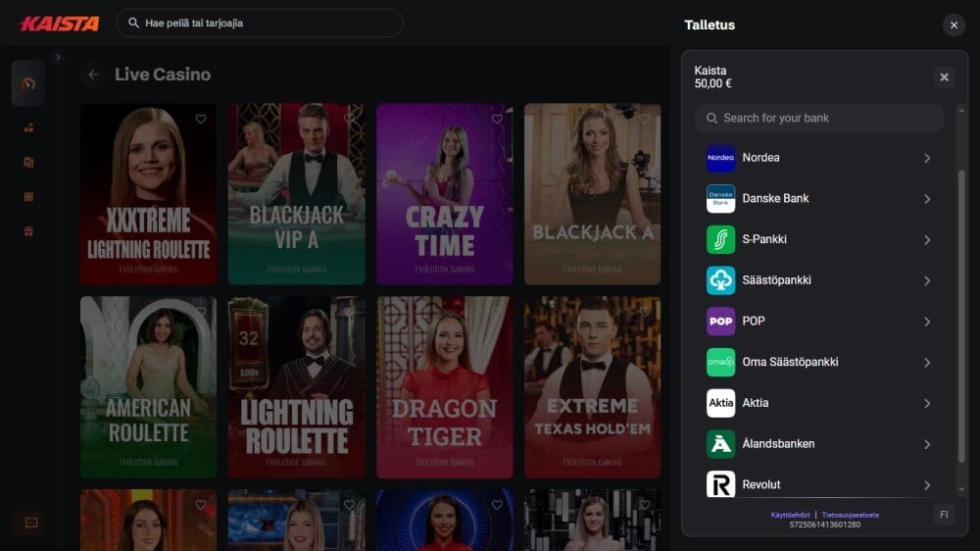Open Blackjack A game
This screenshot has height=551, width=980.
(x=593, y=194)
